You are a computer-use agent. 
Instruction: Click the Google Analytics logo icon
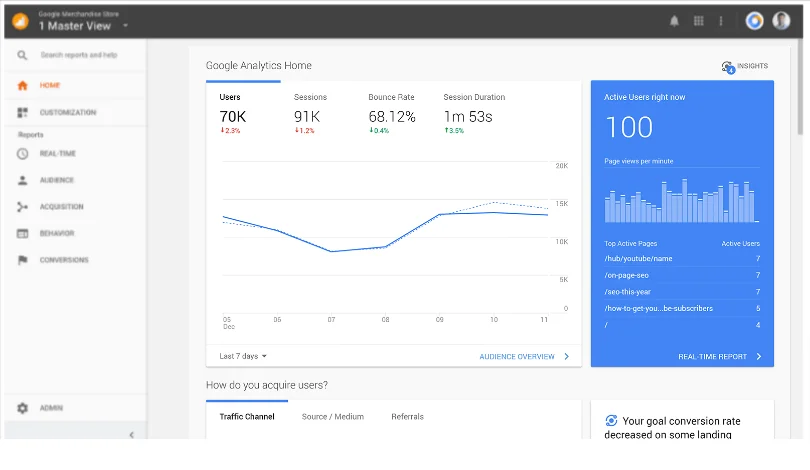[x=20, y=21]
